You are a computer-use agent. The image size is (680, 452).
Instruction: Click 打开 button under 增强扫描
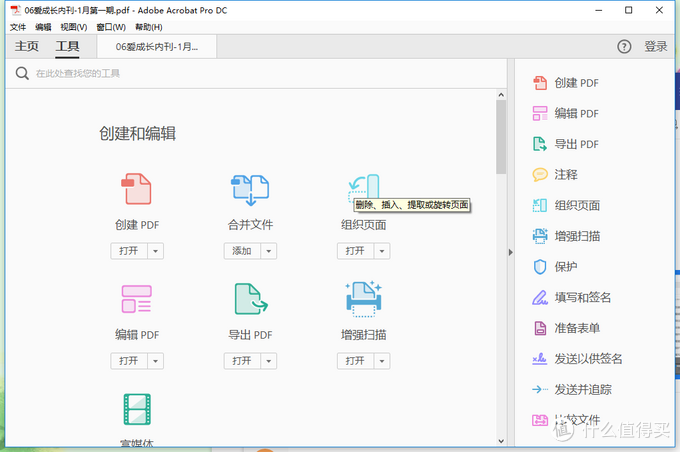pos(355,361)
